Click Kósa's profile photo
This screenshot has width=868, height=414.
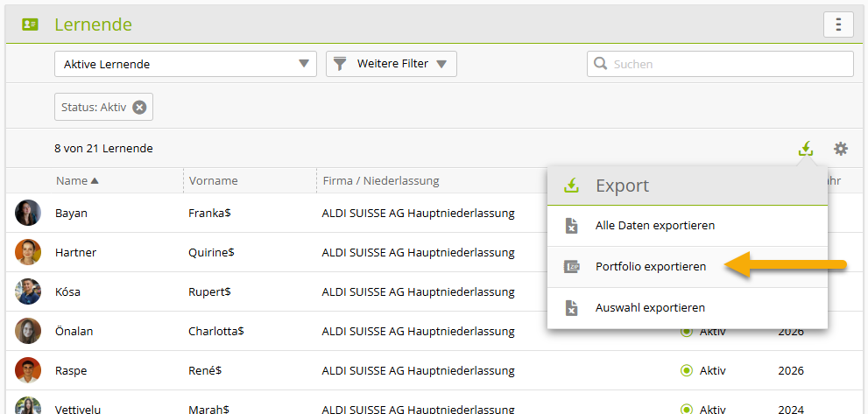(28, 291)
